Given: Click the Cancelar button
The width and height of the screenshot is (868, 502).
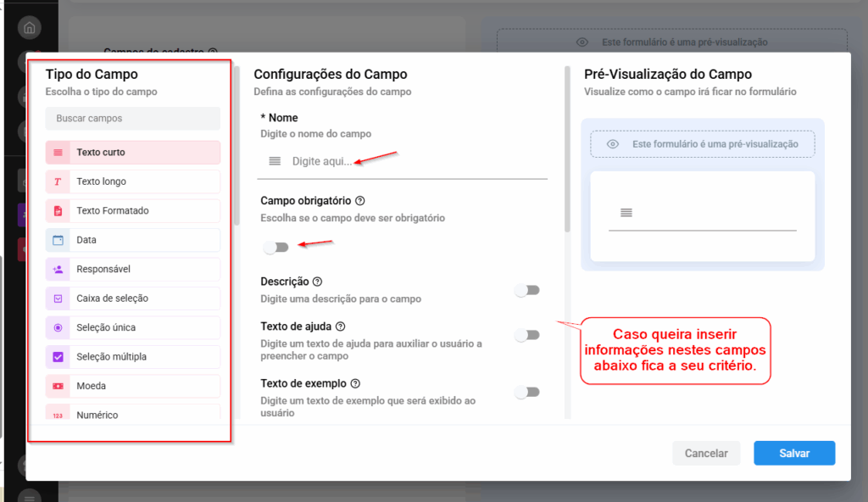Looking at the screenshot, I should point(706,453).
